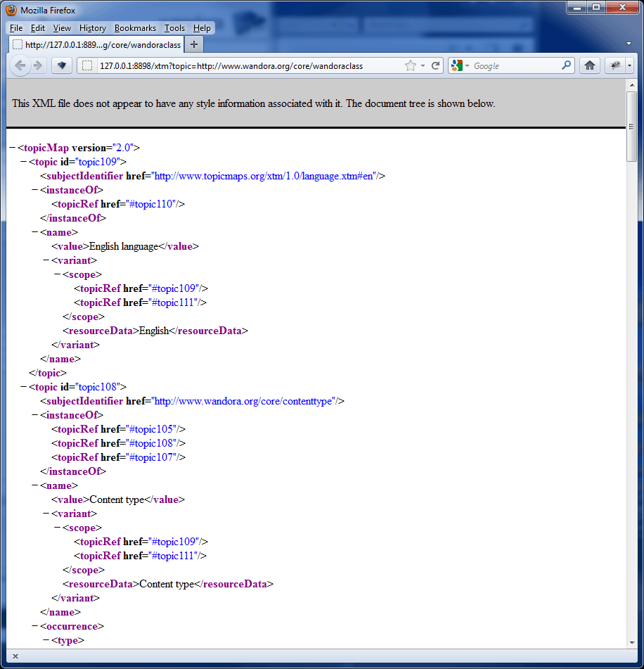Collapse the topic108 element node

[24, 387]
